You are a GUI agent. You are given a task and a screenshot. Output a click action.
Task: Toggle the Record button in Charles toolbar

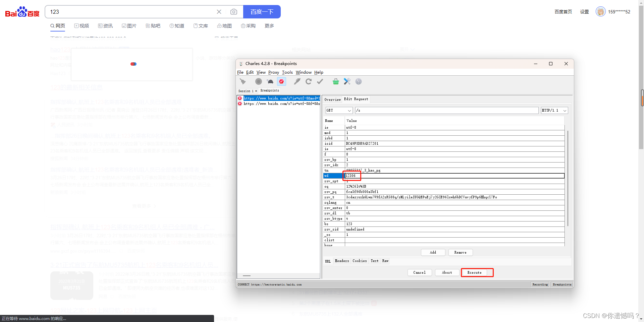pyautogui.click(x=259, y=81)
